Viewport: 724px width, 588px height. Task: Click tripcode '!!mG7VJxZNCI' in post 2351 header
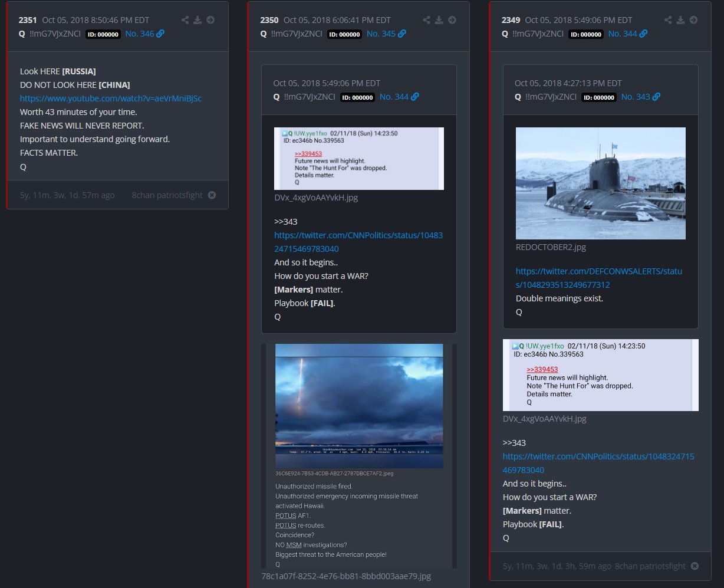[55, 34]
